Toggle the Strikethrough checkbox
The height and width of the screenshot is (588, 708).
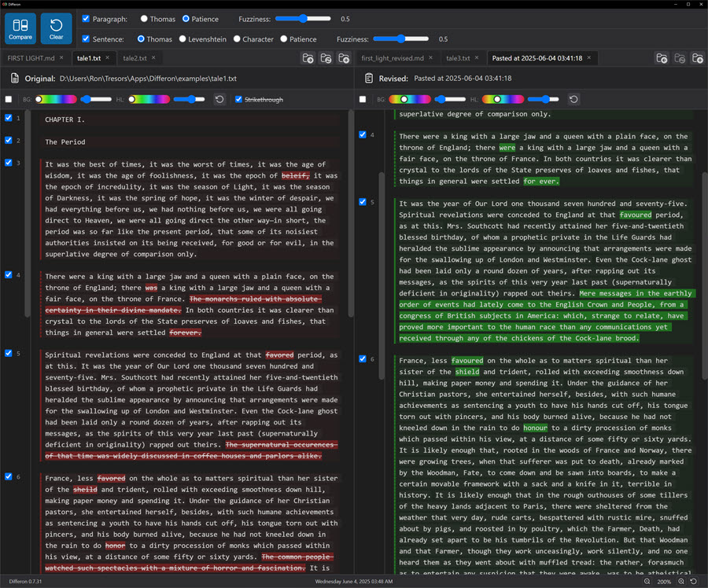(x=238, y=99)
